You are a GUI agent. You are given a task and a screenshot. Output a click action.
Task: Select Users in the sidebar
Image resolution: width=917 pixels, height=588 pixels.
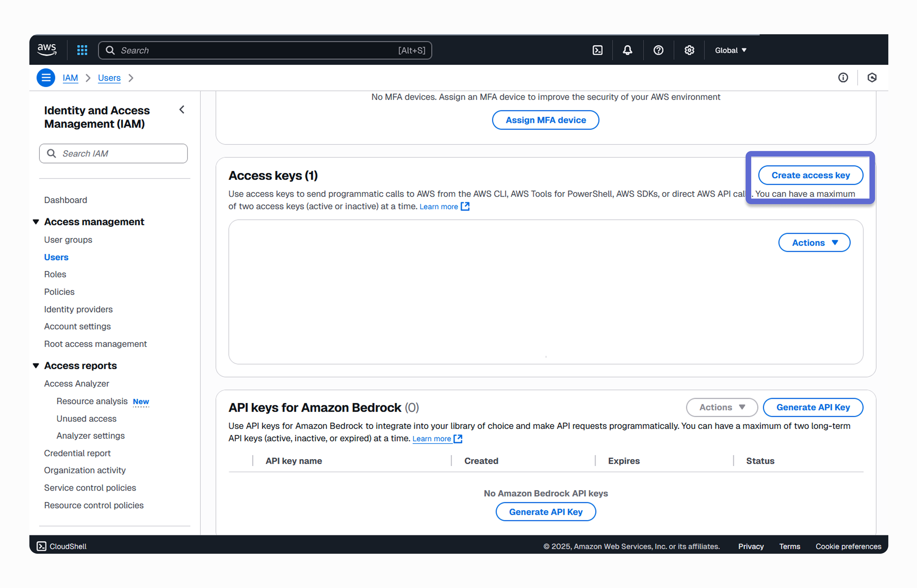[56, 257]
